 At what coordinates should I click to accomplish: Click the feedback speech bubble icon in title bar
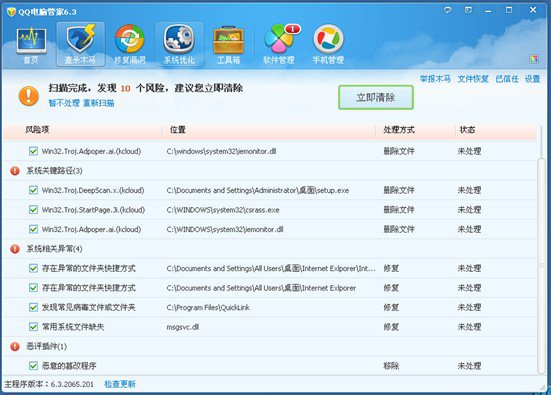448,10
